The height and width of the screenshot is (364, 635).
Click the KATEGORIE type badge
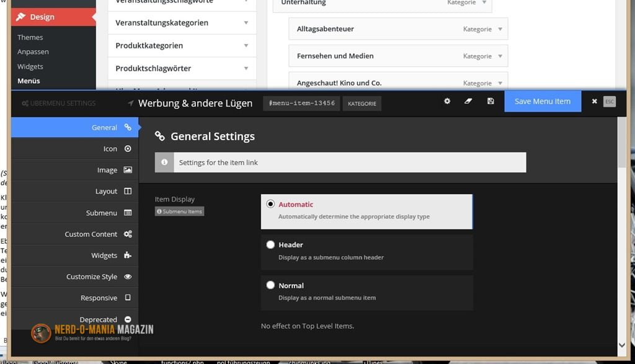click(x=362, y=104)
